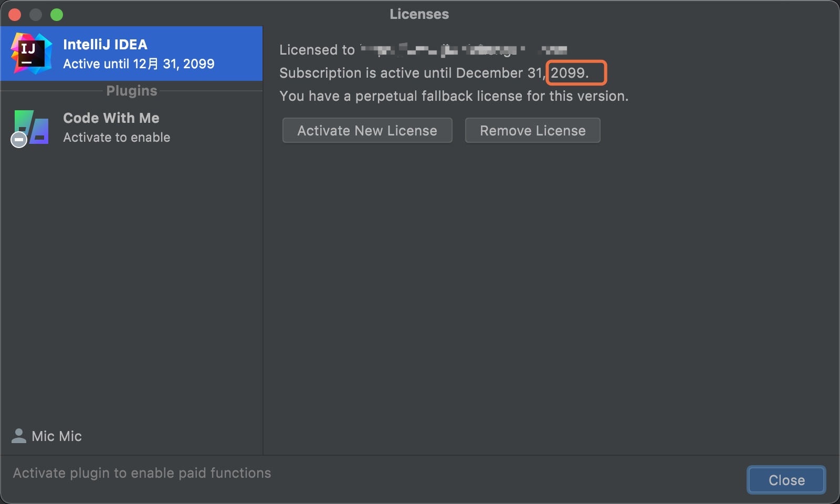Click the IntelliJ IDEA logo icon
This screenshot has height=504, width=840.
click(x=31, y=54)
